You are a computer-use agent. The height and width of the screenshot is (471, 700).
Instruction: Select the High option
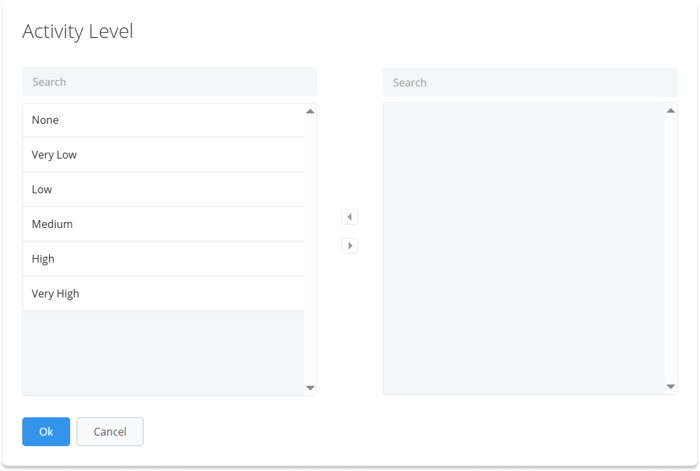(163, 259)
